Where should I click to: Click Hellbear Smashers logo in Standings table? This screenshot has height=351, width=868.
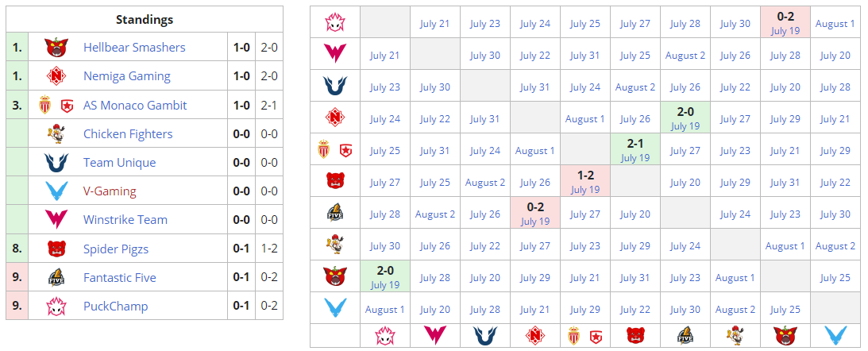(56, 48)
